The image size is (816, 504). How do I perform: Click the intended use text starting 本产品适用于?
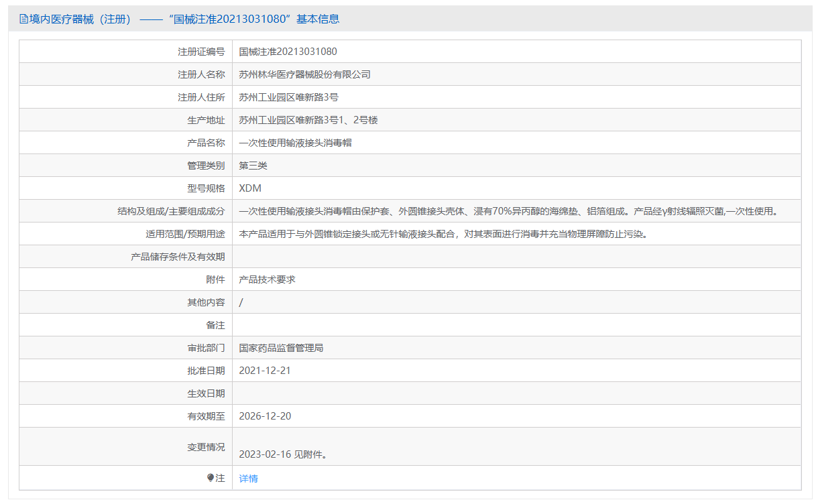click(x=443, y=234)
